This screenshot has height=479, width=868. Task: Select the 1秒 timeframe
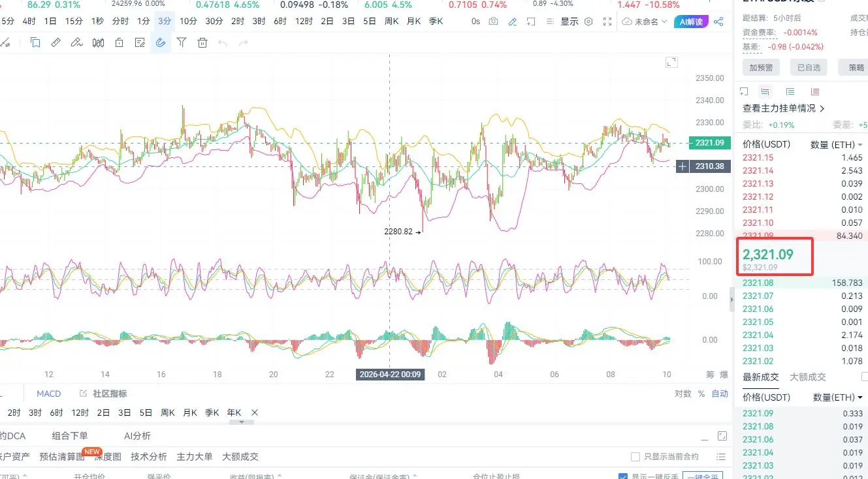tap(97, 21)
